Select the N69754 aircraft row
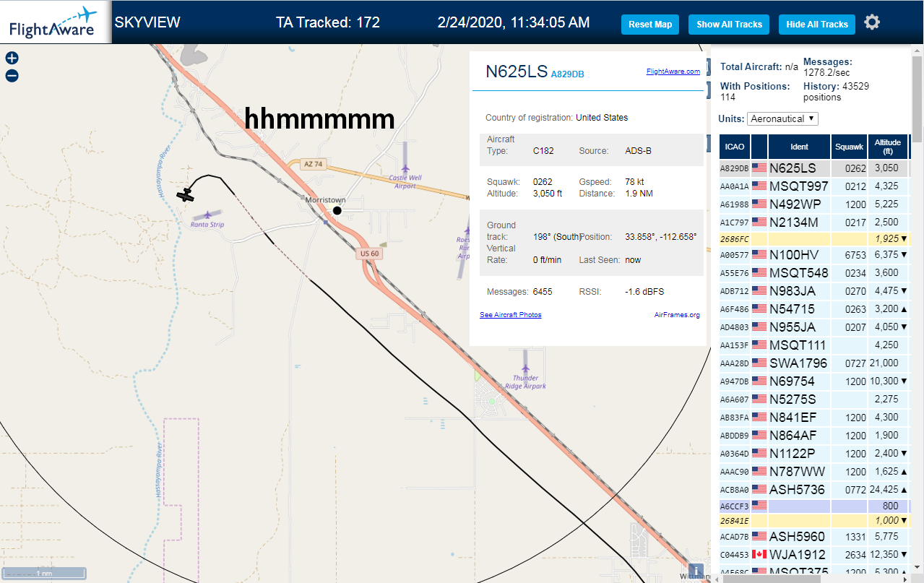Screen dimensions: 924x583 tap(814, 381)
